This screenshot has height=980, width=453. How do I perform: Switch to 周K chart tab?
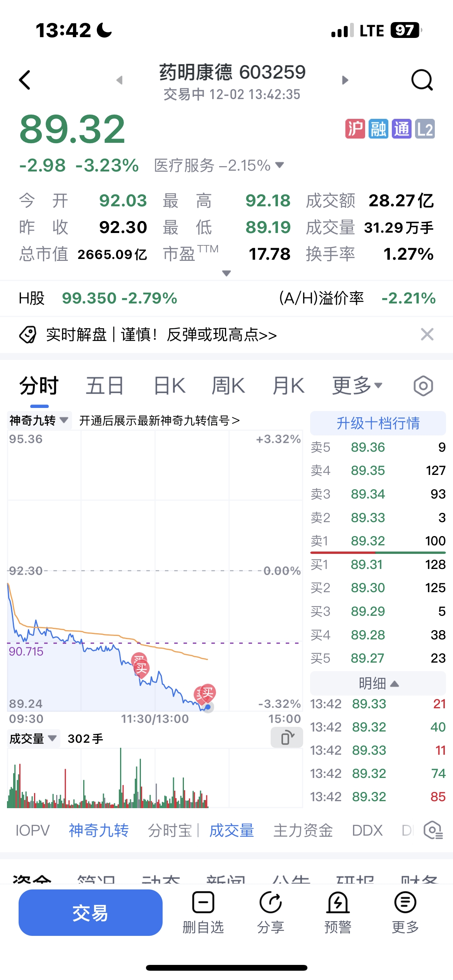pos(228,385)
